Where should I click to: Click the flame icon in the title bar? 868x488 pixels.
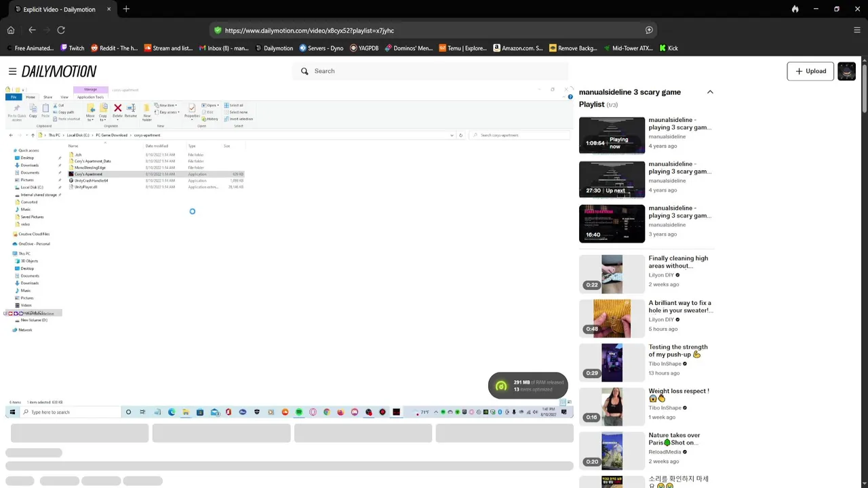click(x=795, y=9)
